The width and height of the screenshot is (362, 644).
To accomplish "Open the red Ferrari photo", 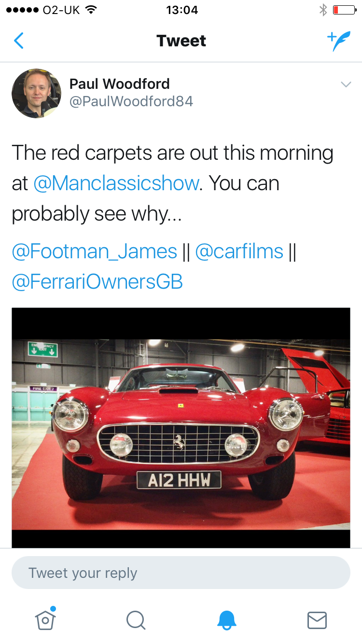I will click(x=181, y=428).
